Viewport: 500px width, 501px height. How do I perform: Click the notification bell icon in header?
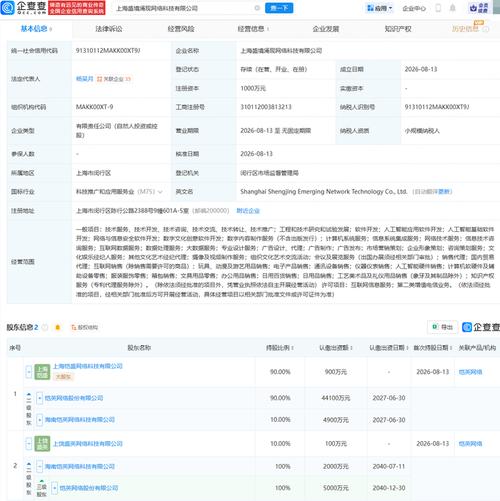(452, 8)
